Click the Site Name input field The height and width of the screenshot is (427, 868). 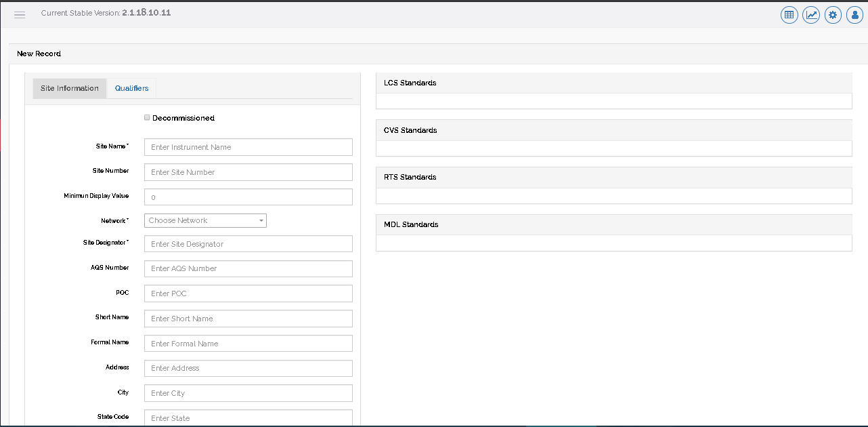248,147
